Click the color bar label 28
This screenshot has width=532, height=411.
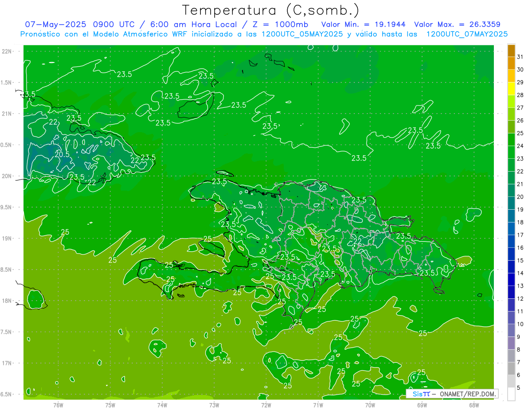[x=520, y=95]
